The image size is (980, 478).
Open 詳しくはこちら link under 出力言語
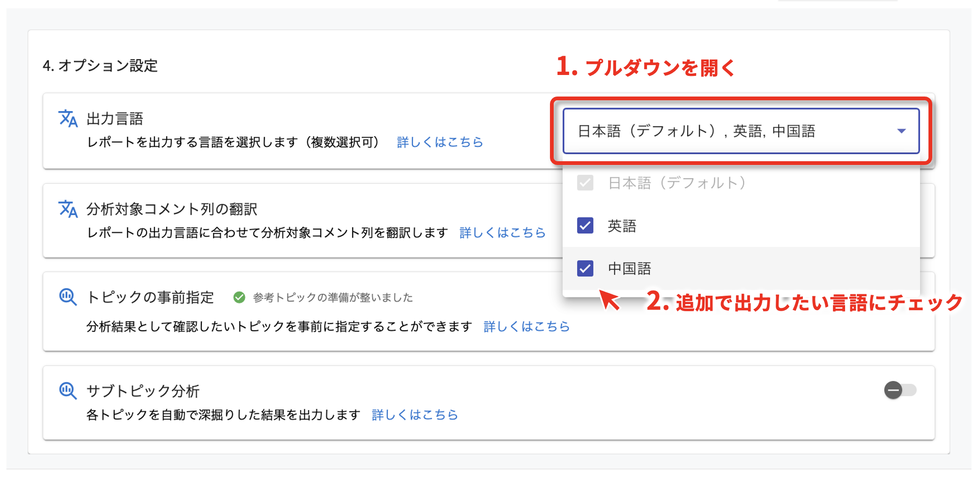pyautogui.click(x=439, y=142)
